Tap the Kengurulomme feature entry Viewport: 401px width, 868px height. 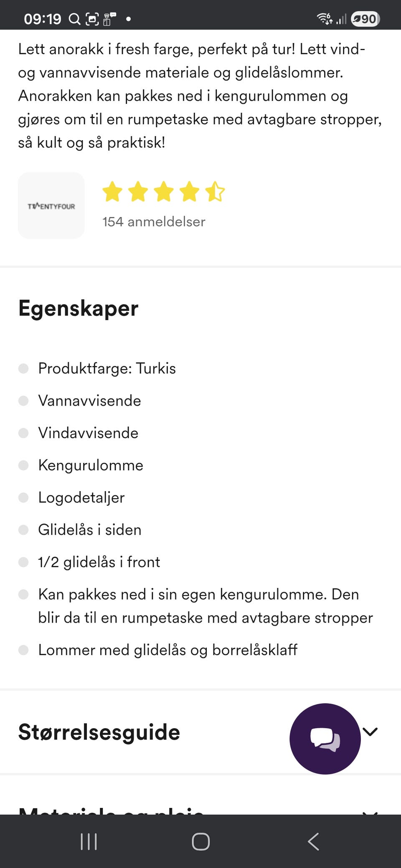point(90,465)
